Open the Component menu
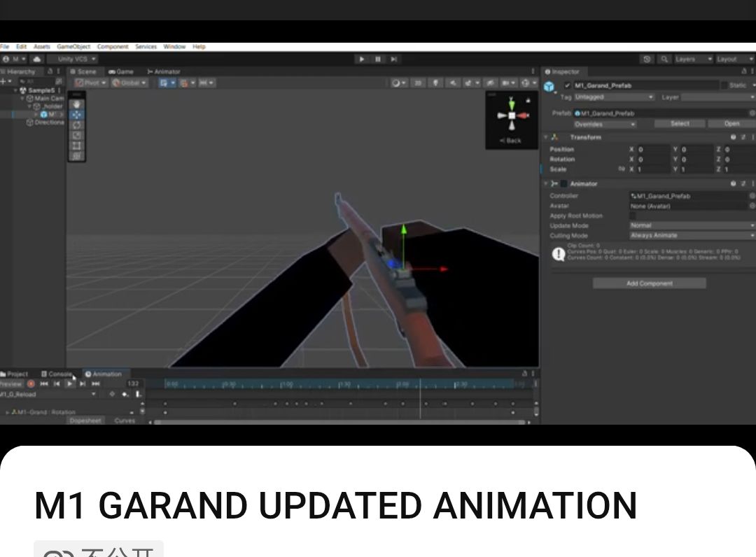Screen dimensions: 756x557 pyautogui.click(x=112, y=47)
